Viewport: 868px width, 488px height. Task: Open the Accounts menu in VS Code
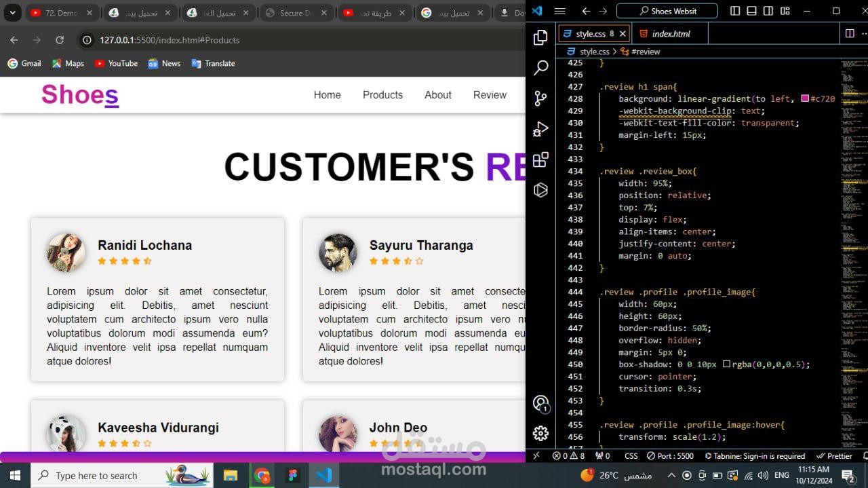click(540, 404)
